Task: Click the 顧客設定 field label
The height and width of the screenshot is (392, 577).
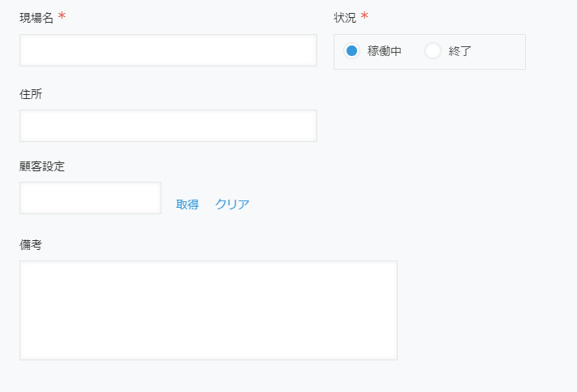Action: (42, 166)
